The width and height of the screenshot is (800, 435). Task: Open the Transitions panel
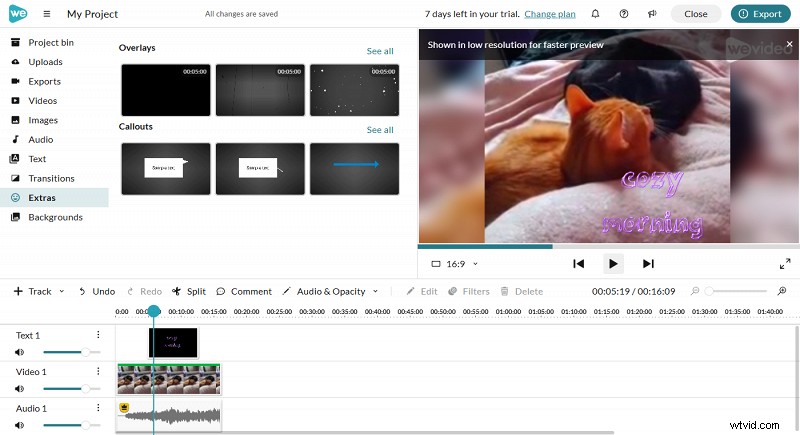(x=54, y=178)
